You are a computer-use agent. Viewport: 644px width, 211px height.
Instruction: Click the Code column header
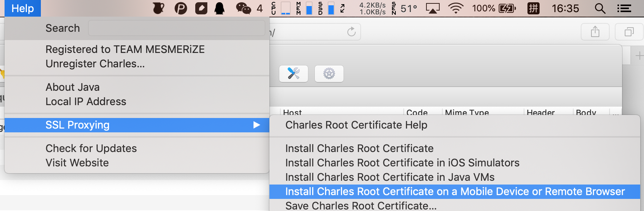pos(417,112)
